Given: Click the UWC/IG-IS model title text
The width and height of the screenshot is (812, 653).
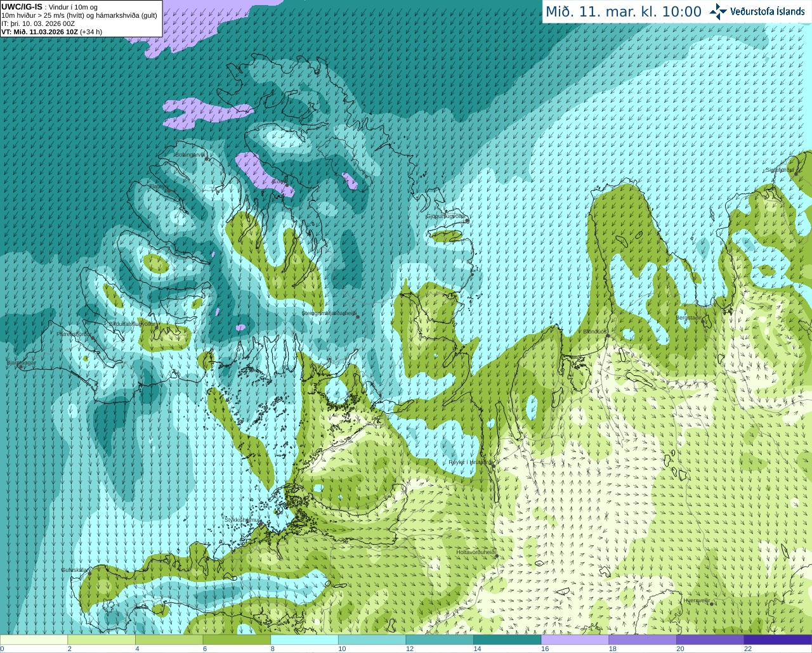Looking at the screenshot, I should click(x=22, y=7).
